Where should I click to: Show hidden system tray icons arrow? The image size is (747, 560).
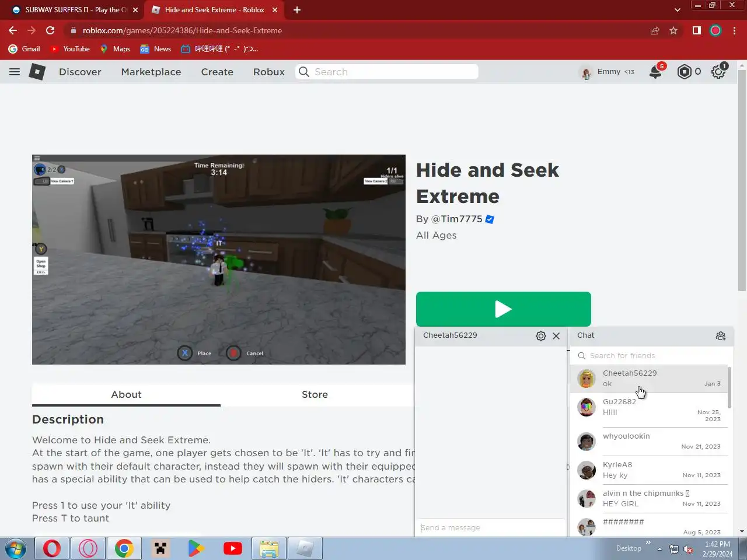pyautogui.click(x=659, y=549)
